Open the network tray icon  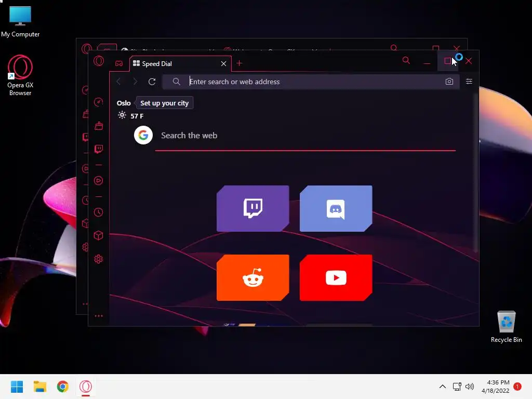[457, 387]
